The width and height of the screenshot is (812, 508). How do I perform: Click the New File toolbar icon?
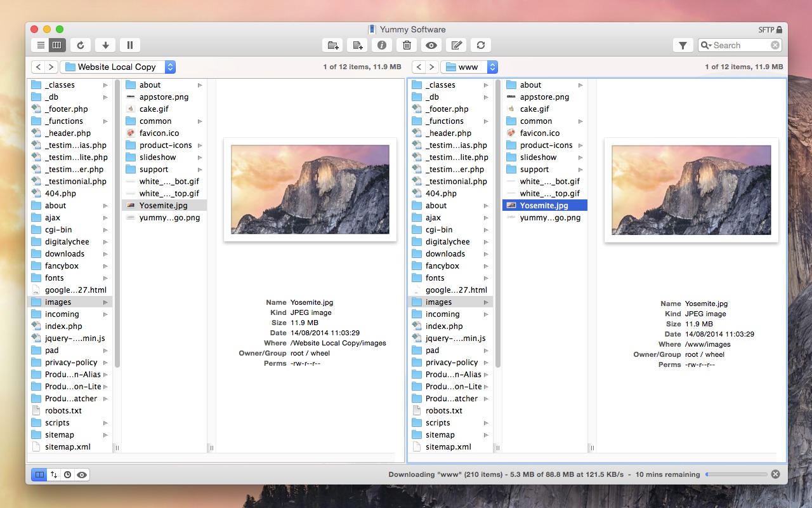[358, 45]
